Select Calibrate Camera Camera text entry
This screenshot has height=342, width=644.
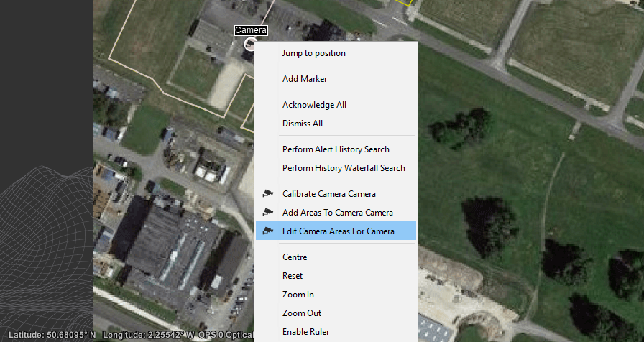(329, 194)
